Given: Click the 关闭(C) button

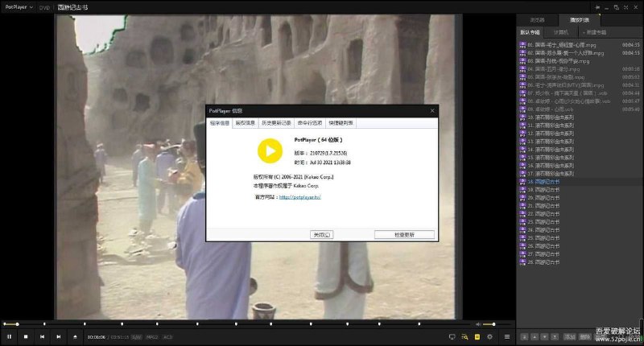Looking at the screenshot, I should coord(322,234).
